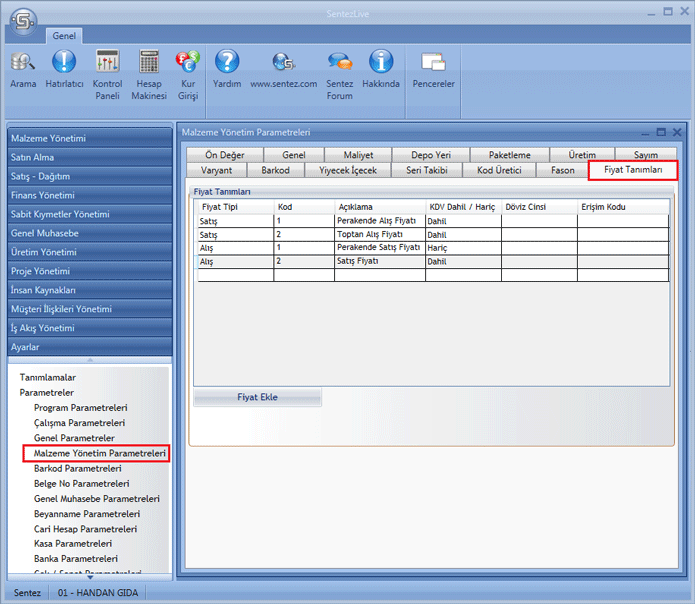Select the Fiyat Tanımları tab
The height and width of the screenshot is (604, 695).
click(x=633, y=170)
